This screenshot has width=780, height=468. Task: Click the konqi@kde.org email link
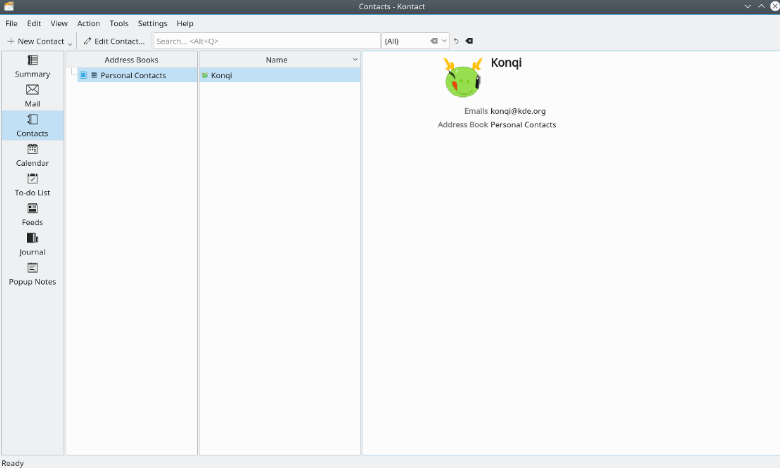pyautogui.click(x=518, y=111)
